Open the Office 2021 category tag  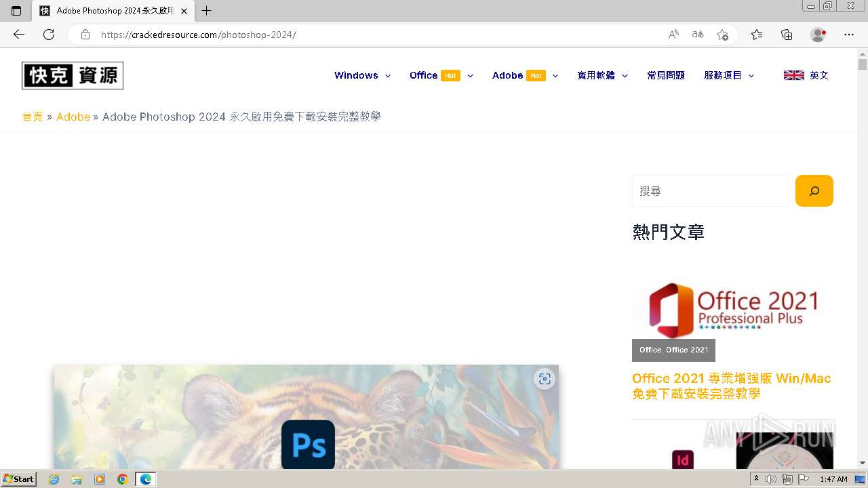687,350
